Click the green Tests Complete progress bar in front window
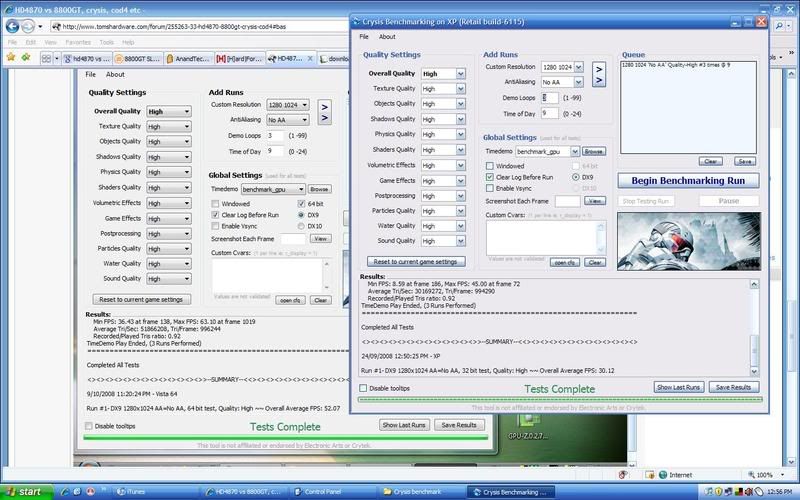800x500 pixels. (x=560, y=399)
